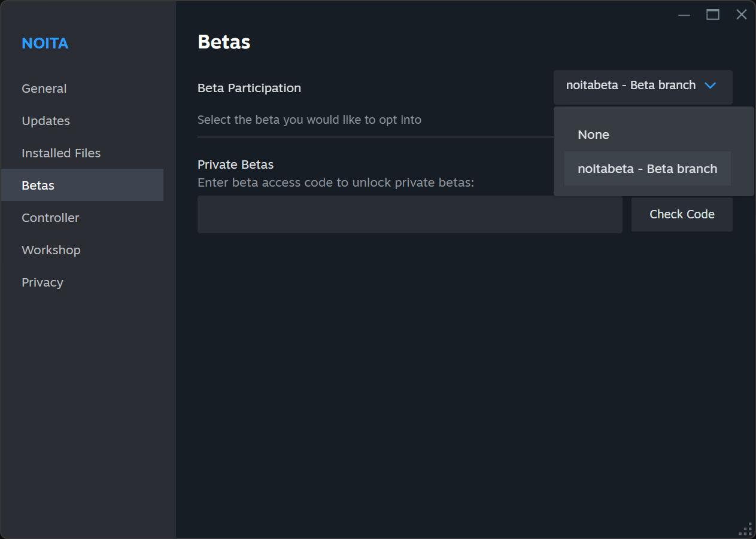
Task: Click the blue dropdown chevron arrow
Action: point(711,86)
